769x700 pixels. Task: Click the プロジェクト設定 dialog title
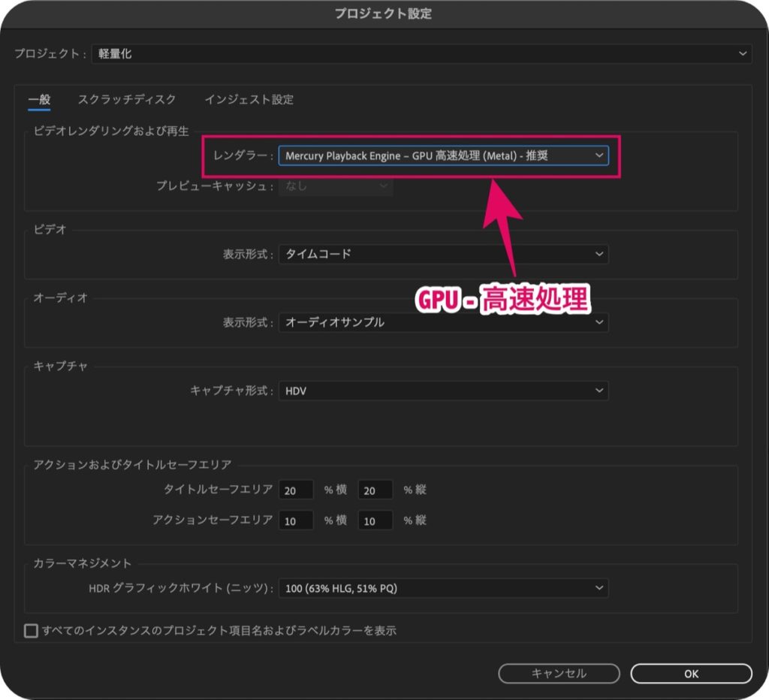[384, 14]
